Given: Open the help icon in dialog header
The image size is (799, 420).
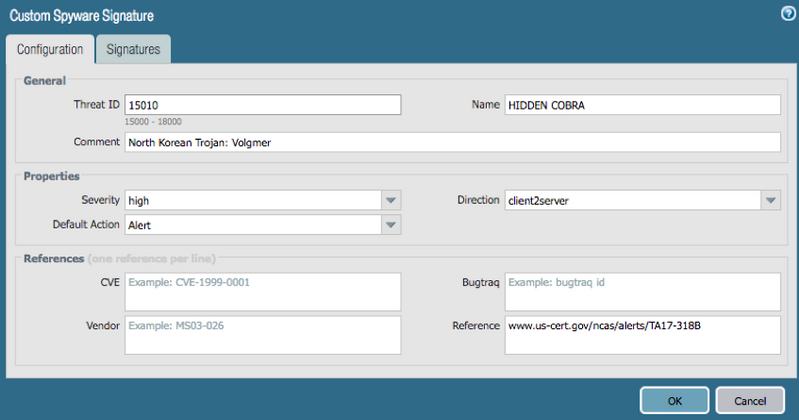Looking at the screenshot, I should pos(788,14).
